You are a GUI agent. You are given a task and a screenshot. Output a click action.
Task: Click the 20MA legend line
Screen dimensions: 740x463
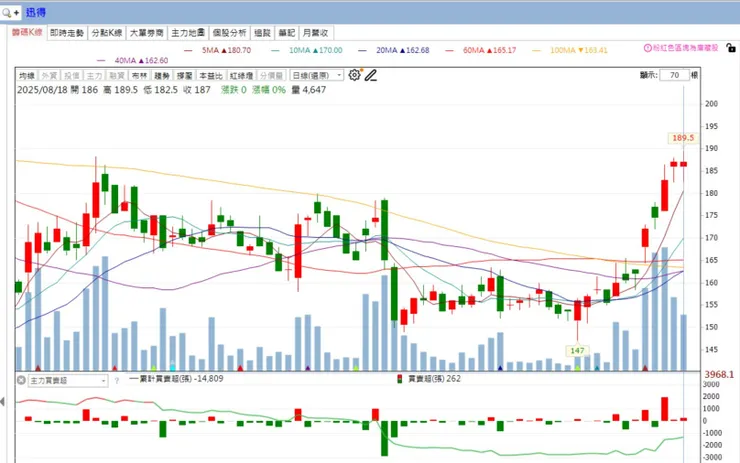pyautogui.click(x=394, y=50)
